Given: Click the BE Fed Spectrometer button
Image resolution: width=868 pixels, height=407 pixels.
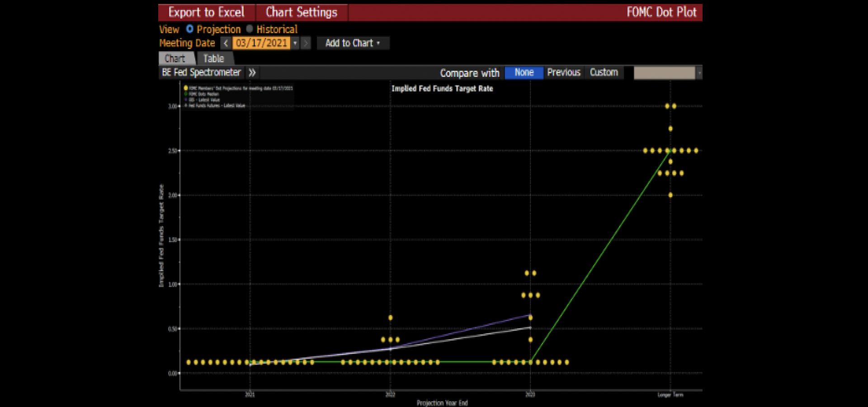Looking at the screenshot, I should (201, 72).
